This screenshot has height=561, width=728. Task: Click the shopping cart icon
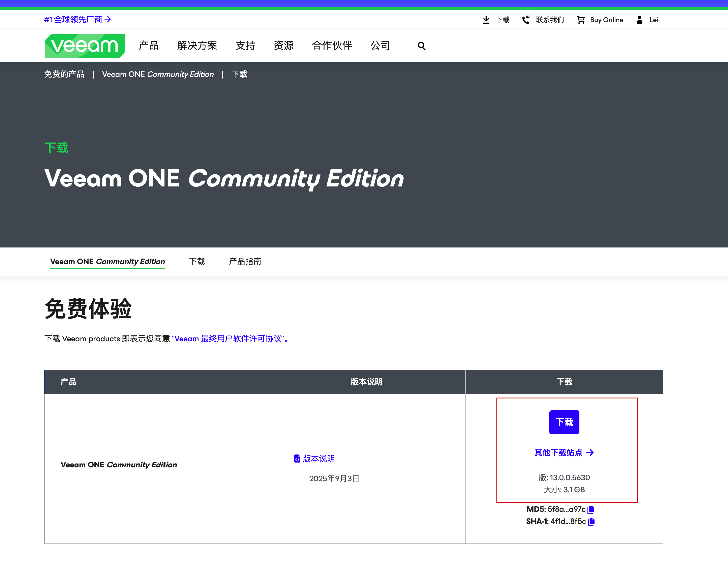pos(581,20)
